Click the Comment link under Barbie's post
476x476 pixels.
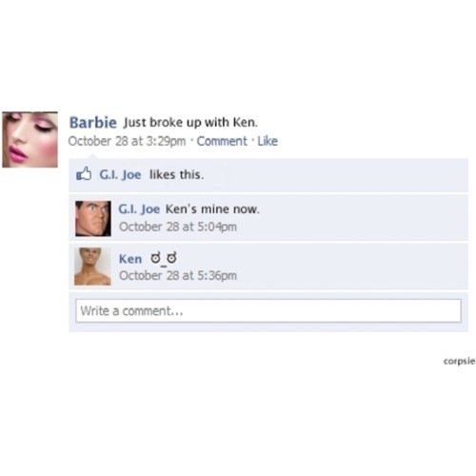coord(222,141)
